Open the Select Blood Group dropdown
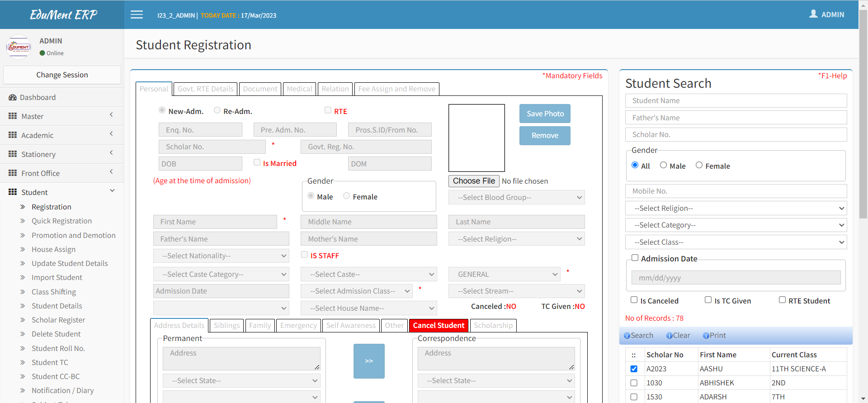 point(516,197)
